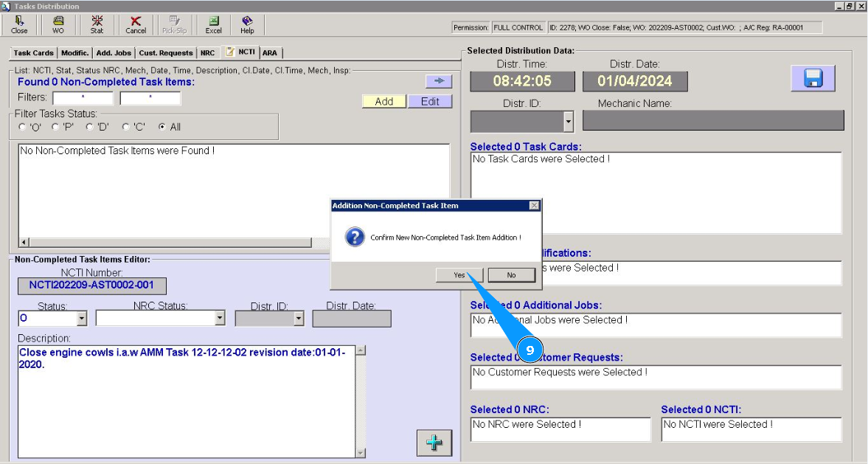Click the Description scrollbar down arrow
This screenshot has height=464, width=868.
[x=361, y=453]
